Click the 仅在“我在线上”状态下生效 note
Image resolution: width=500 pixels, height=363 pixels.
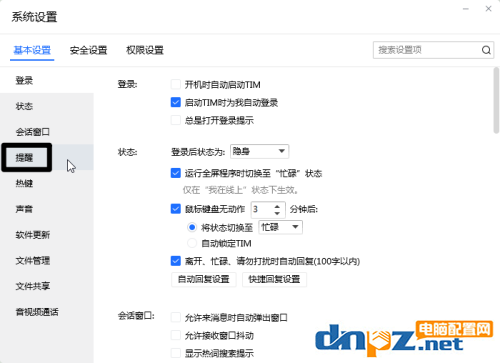(240, 190)
